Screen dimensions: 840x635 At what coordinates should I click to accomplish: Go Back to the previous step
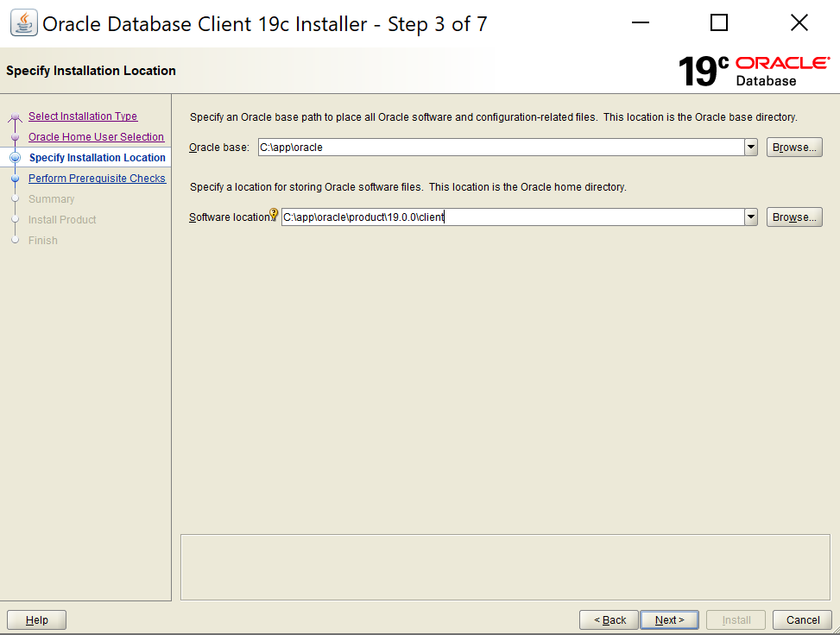(x=609, y=619)
